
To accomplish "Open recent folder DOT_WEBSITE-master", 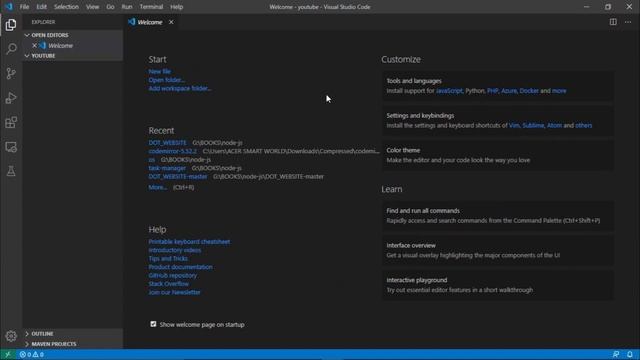I will click(x=178, y=177).
